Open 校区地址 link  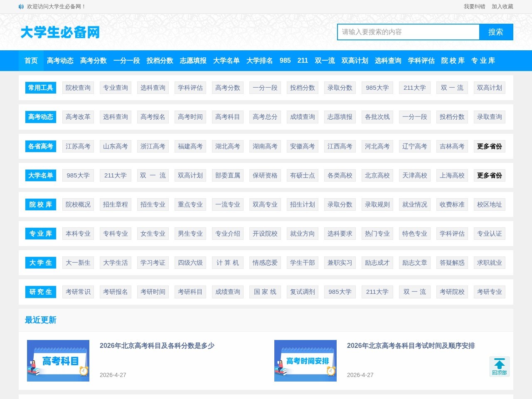click(x=490, y=204)
